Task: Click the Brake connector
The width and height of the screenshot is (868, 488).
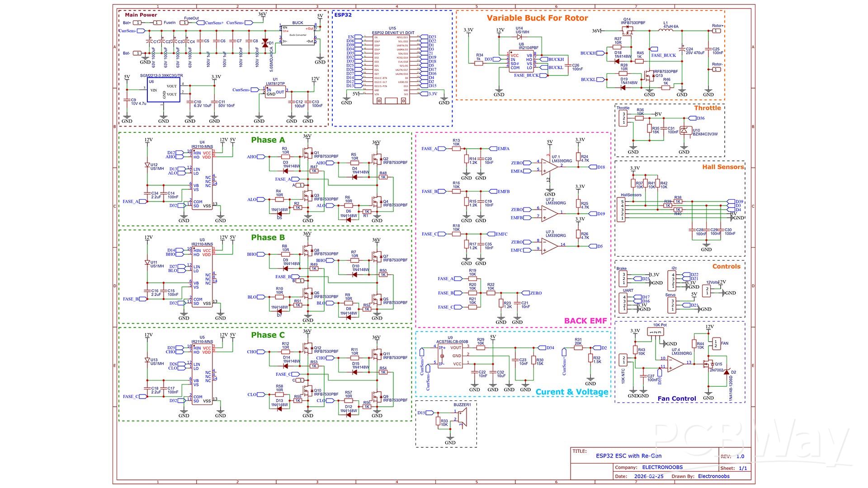Action: point(623,279)
